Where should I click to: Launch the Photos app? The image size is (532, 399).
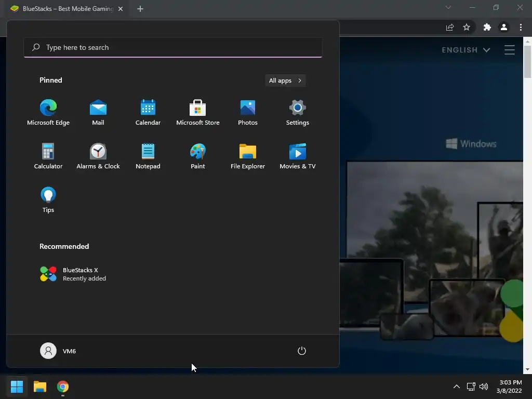[x=248, y=113]
